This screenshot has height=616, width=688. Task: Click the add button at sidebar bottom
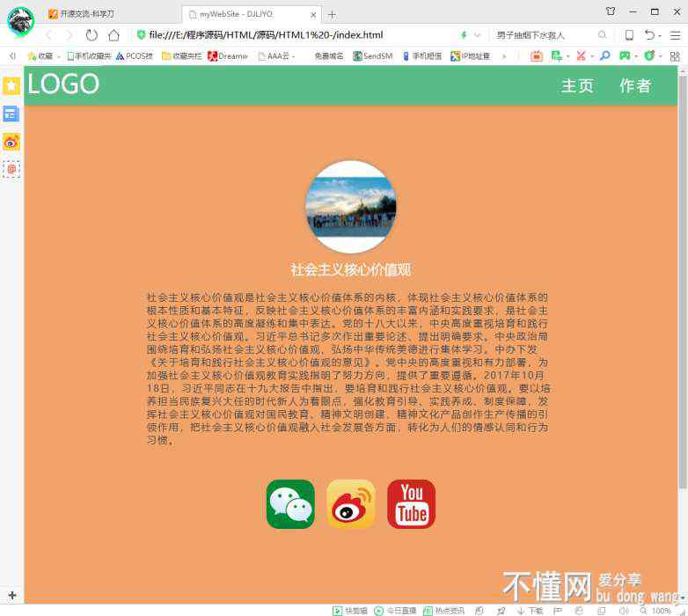pyautogui.click(x=11, y=596)
